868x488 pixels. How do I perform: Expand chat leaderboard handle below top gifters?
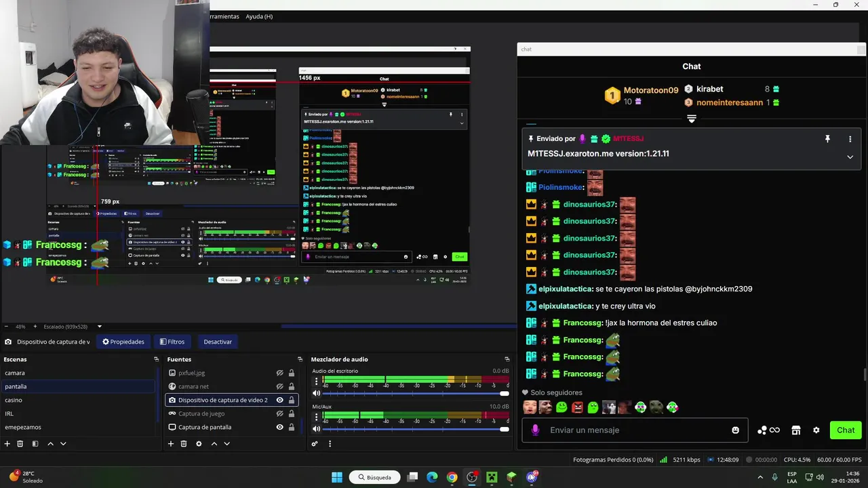click(x=692, y=119)
